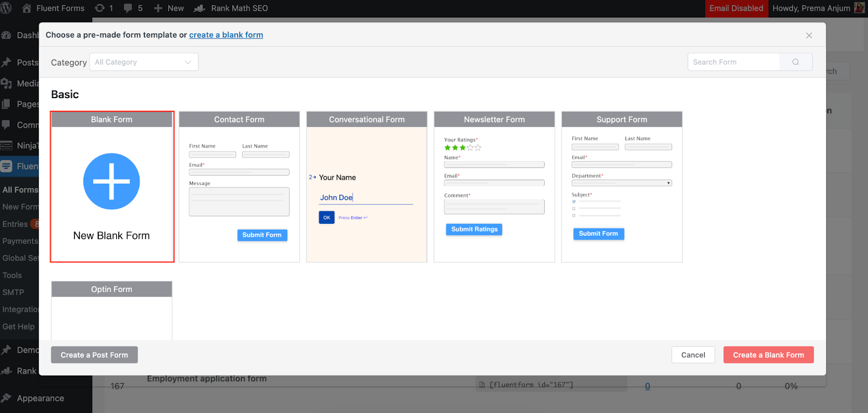The width and height of the screenshot is (868, 413).
Task: Click the user avatar next to Prema Anjum
Action: [x=859, y=8]
